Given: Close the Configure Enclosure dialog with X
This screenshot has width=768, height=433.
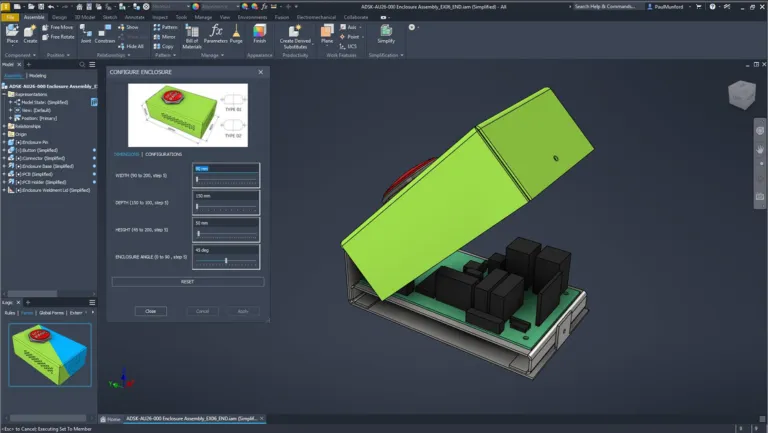Looking at the screenshot, I should 261,72.
